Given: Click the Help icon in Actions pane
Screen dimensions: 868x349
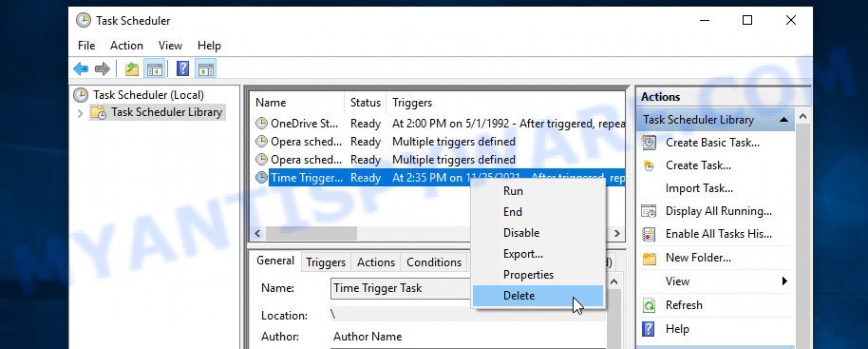Looking at the screenshot, I should tap(649, 329).
